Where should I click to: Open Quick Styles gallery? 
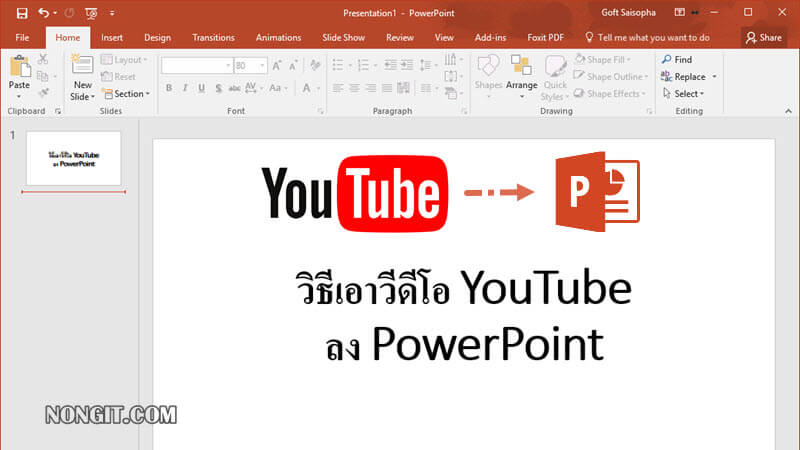coord(555,78)
